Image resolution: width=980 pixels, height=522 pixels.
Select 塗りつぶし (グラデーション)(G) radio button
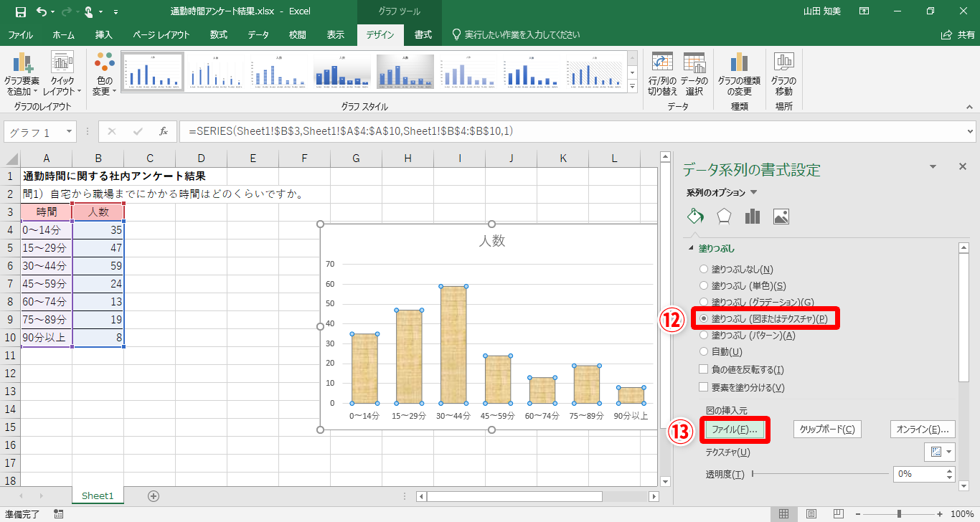click(x=703, y=302)
